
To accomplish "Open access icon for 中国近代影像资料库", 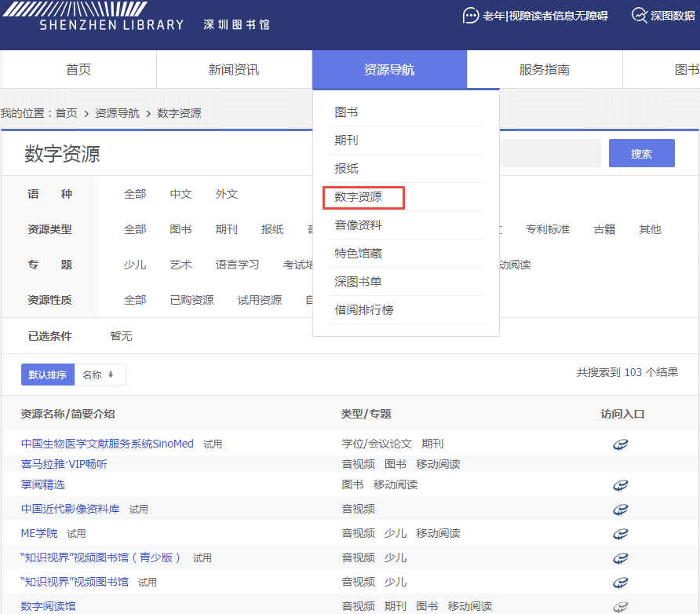I will tap(620, 510).
